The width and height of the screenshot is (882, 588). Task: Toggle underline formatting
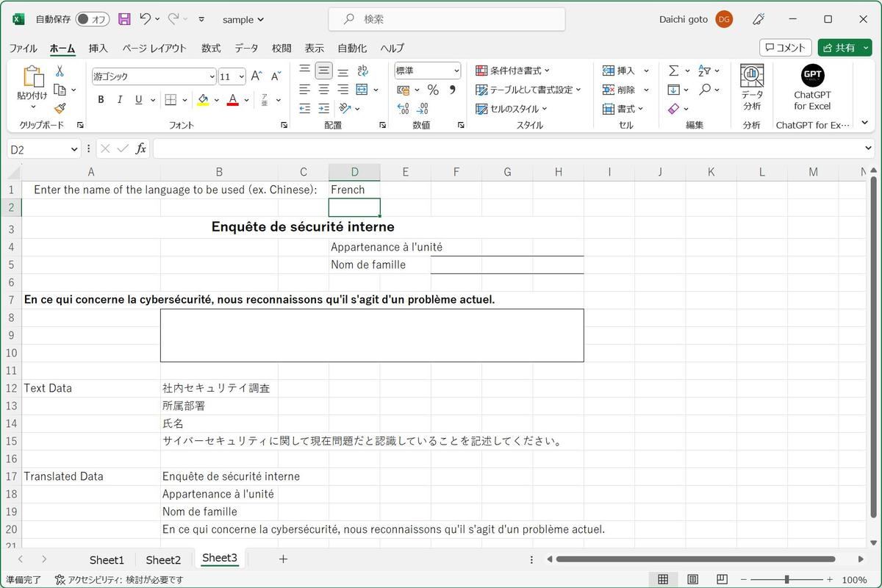pos(138,99)
